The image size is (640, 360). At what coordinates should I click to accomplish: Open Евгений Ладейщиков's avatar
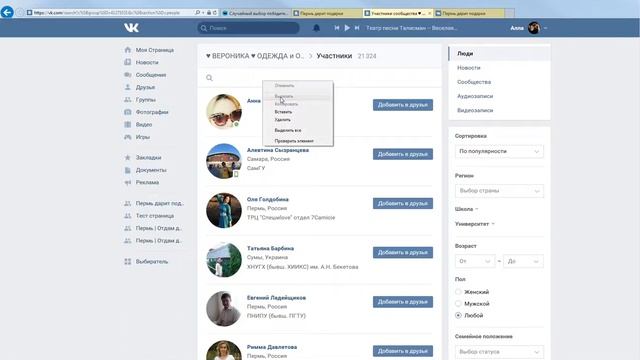[x=224, y=309]
